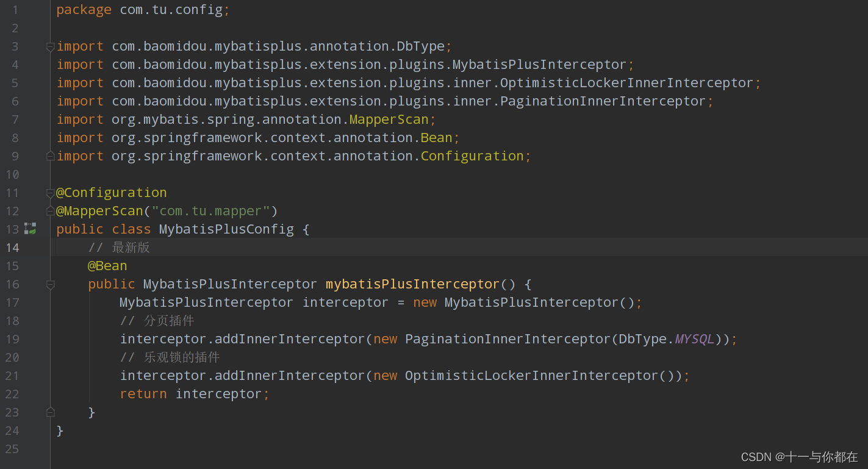
Task: Click the return keyword on line 22
Action: coord(143,394)
